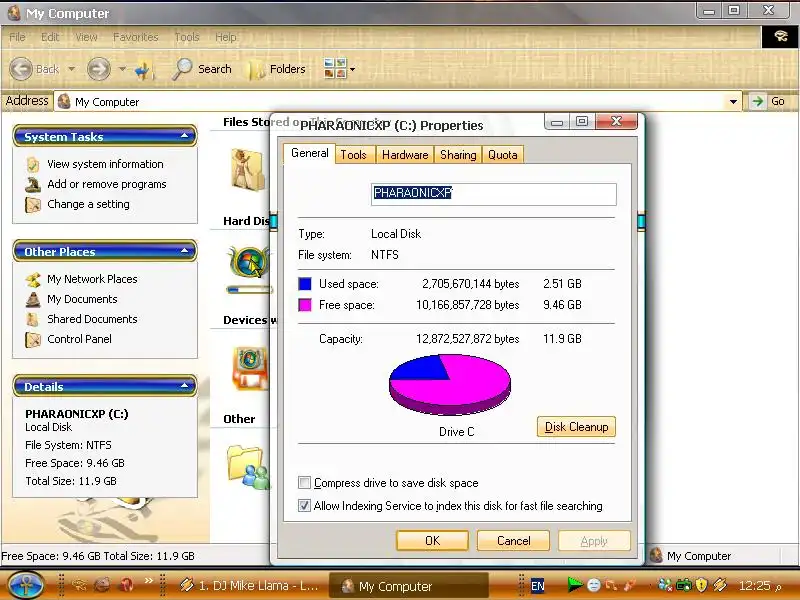Screen dimensions: 800x600
Task: Click Add or remove programs link
Action: pyautogui.click(x=107, y=184)
